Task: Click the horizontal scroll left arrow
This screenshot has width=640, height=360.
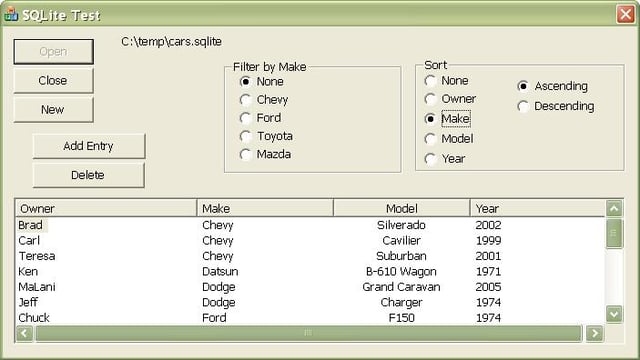Action: (x=24, y=333)
